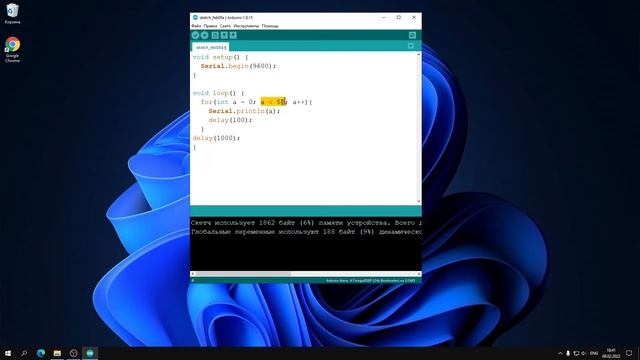
Task: Click 'int a = 0' in the for loop
Action: click(234, 102)
